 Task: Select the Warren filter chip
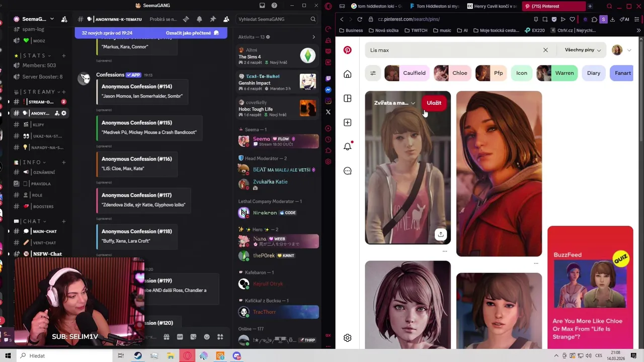point(556,73)
